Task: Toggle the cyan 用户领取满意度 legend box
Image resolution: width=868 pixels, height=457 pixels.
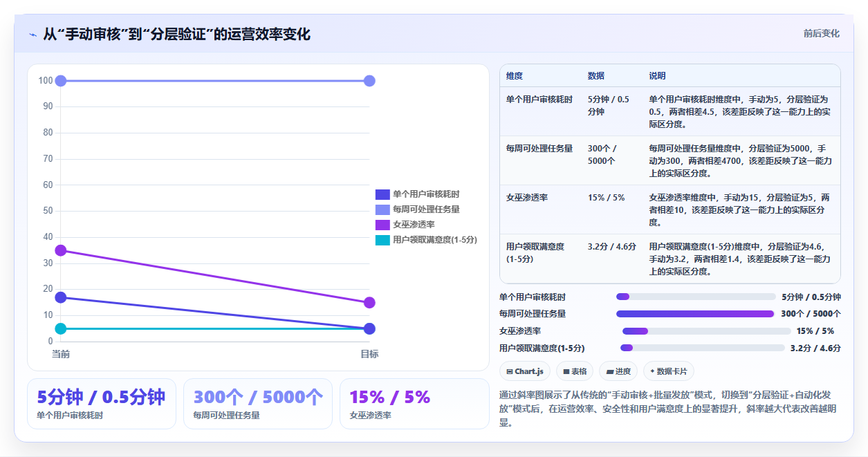Action: point(382,240)
